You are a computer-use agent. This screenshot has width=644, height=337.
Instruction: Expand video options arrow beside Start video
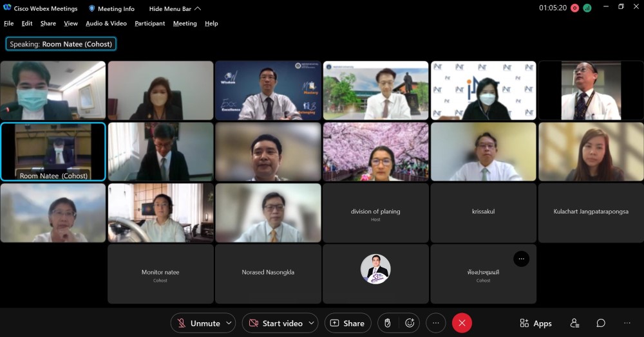pyautogui.click(x=312, y=323)
